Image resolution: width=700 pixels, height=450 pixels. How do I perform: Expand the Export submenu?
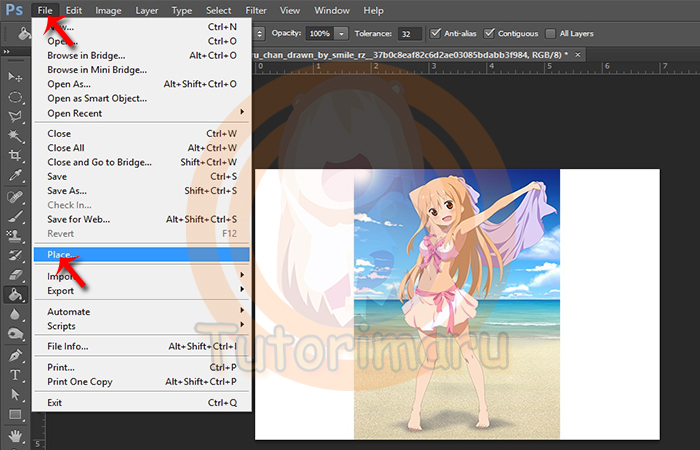tap(142, 291)
